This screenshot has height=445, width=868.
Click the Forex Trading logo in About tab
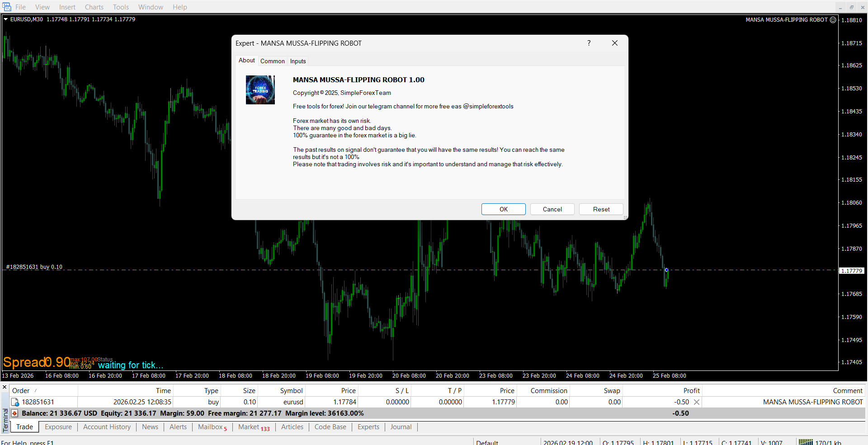(260, 90)
